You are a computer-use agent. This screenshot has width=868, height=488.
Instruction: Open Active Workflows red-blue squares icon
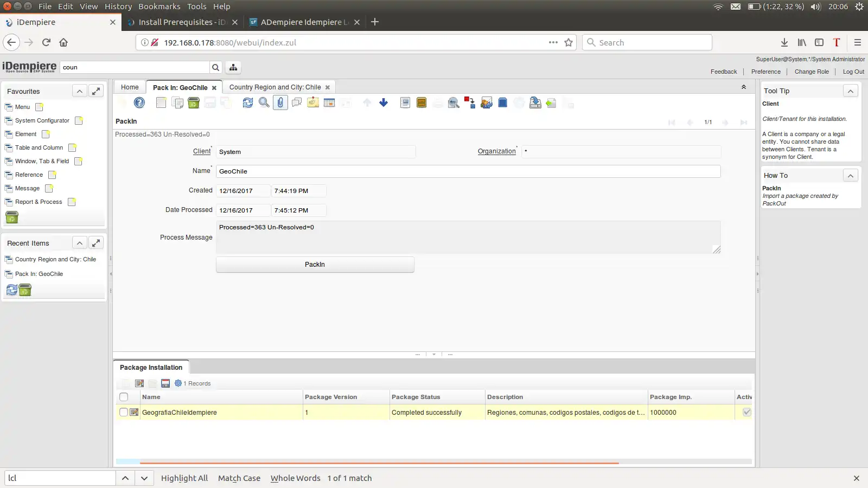point(470,102)
